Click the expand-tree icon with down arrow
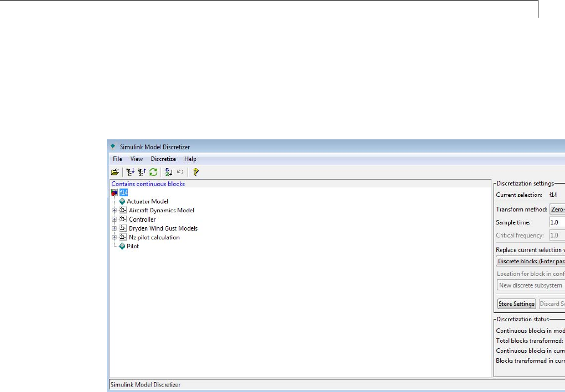Screen dimensions: 565x392 (x=130, y=172)
